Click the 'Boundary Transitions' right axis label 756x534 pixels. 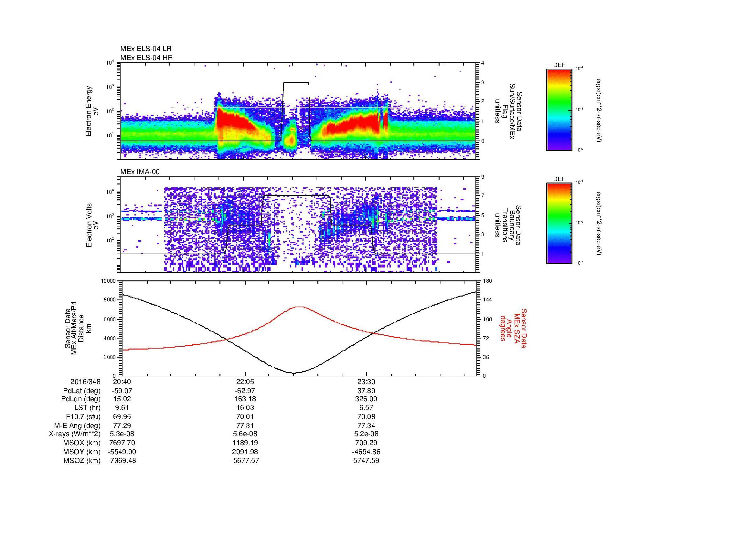[x=508, y=225]
